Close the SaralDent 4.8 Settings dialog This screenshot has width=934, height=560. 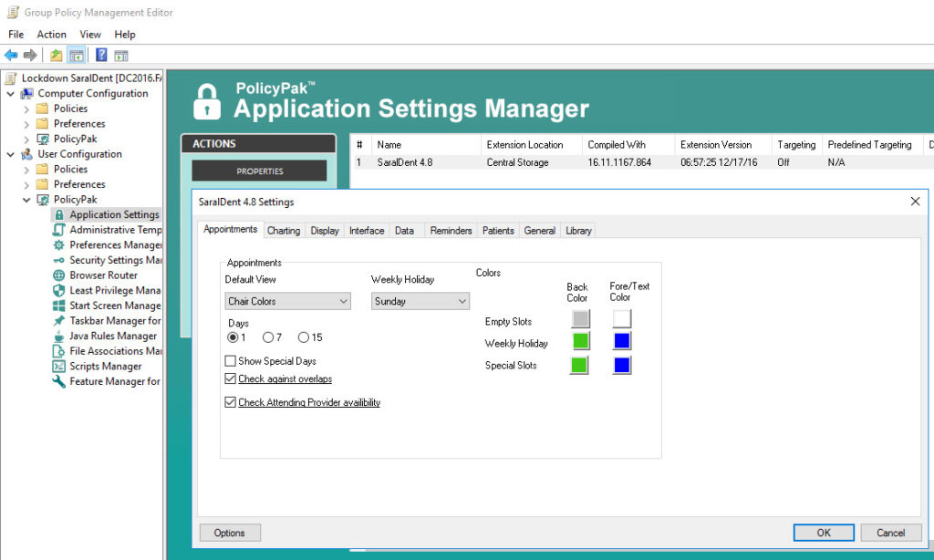(x=916, y=202)
